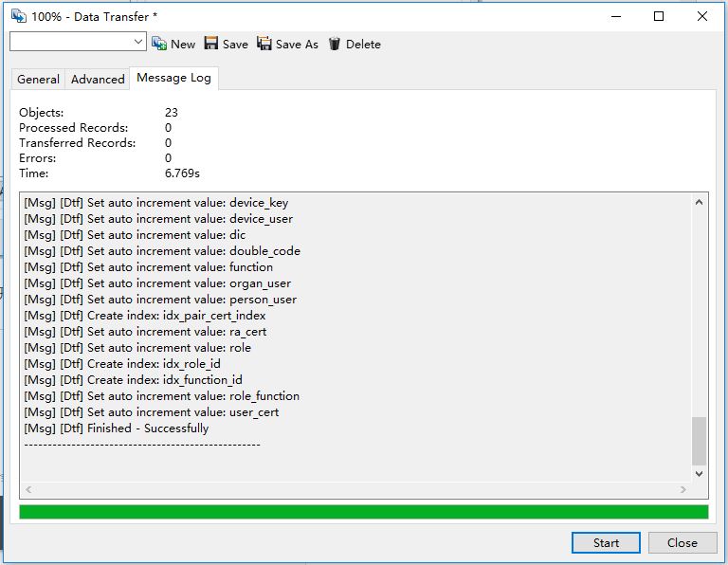The width and height of the screenshot is (728, 565).
Task: Click the vertical scrollbar thumb in log
Action: [x=700, y=441]
